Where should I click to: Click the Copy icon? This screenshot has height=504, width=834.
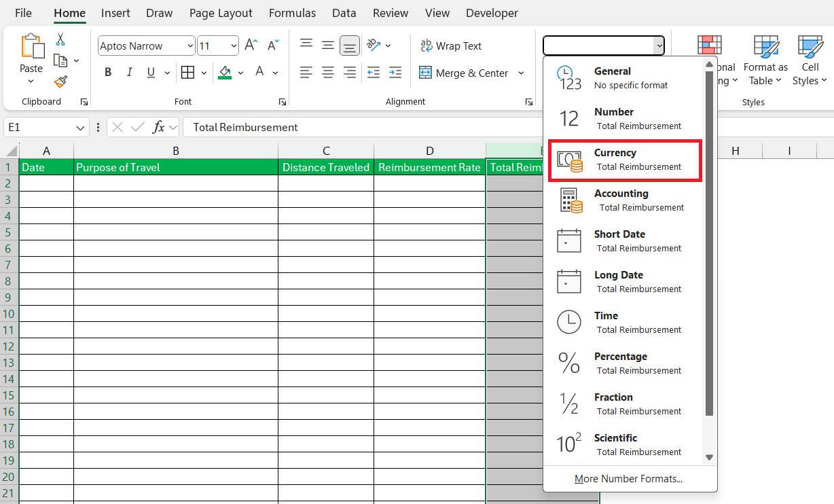(60, 60)
